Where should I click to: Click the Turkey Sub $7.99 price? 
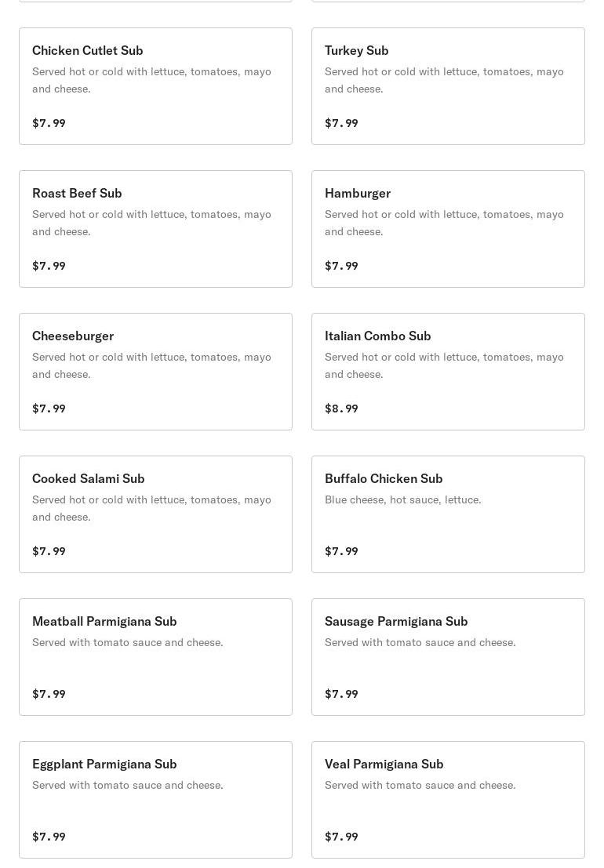click(x=341, y=123)
